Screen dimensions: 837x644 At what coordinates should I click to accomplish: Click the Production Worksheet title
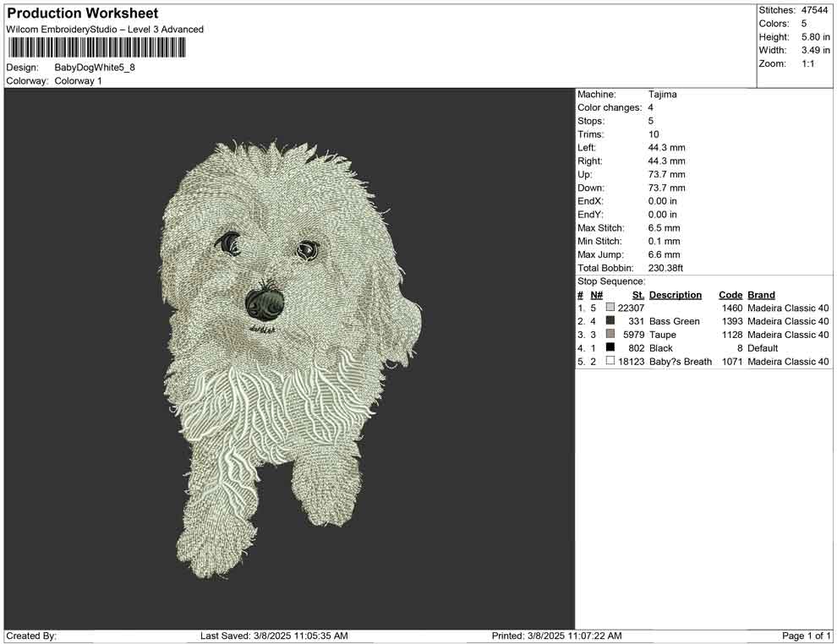point(82,14)
